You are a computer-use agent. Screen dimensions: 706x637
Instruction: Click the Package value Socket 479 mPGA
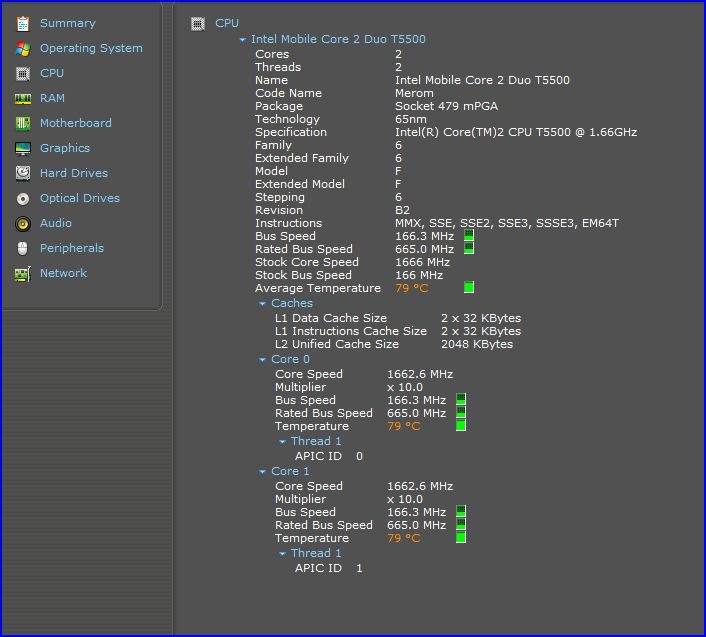tap(446, 106)
